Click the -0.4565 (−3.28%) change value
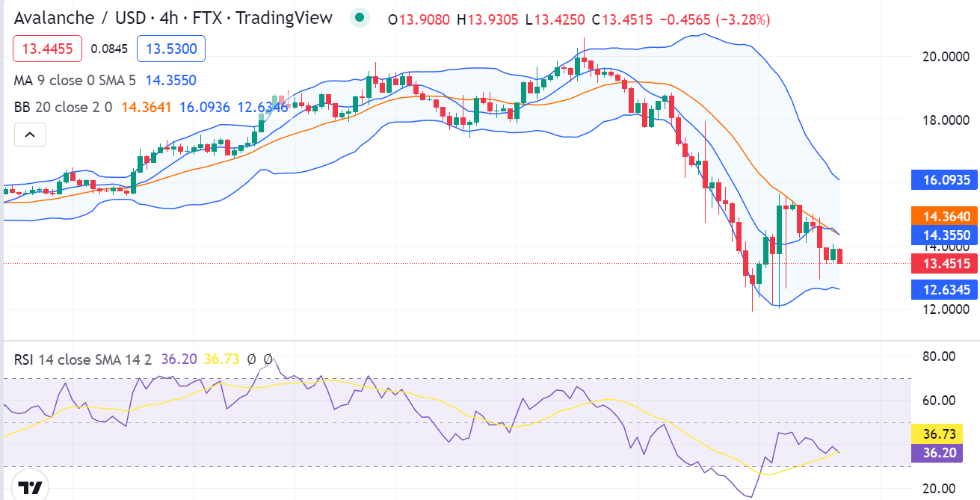 point(712,19)
